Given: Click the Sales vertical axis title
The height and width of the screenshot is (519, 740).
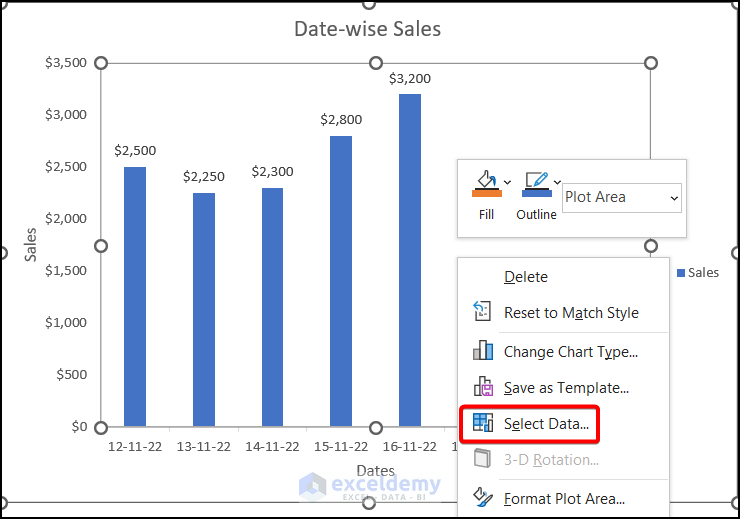Looking at the screenshot, I should [31, 245].
